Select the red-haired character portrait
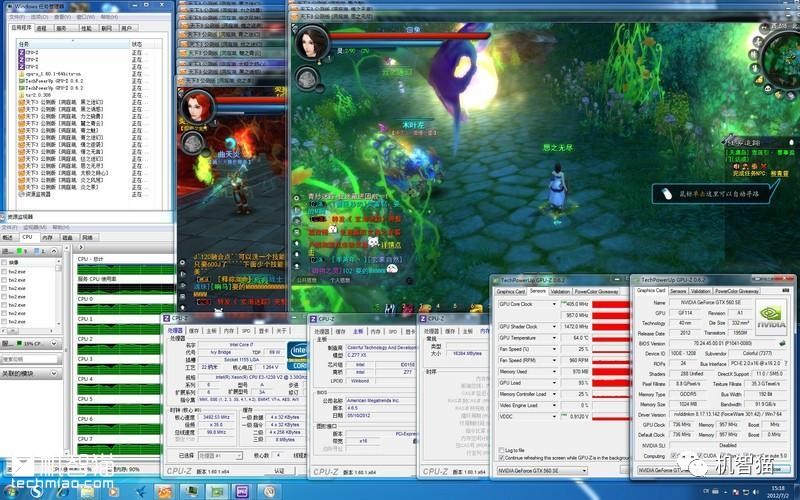800x500 pixels. pyautogui.click(x=198, y=107)
